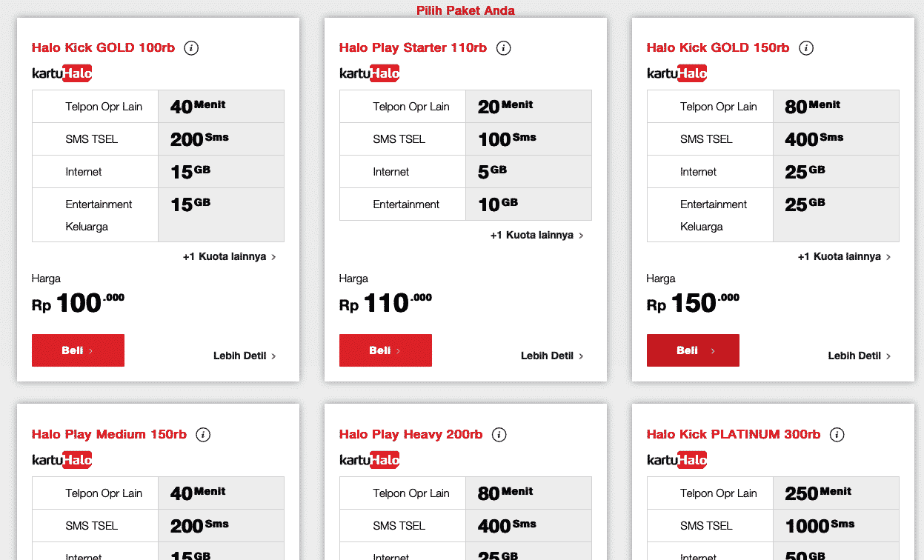Open Lebih Detil for Halo Kick GOLD 100rb
The image size is (924, 560).
[x=245, y=356]
